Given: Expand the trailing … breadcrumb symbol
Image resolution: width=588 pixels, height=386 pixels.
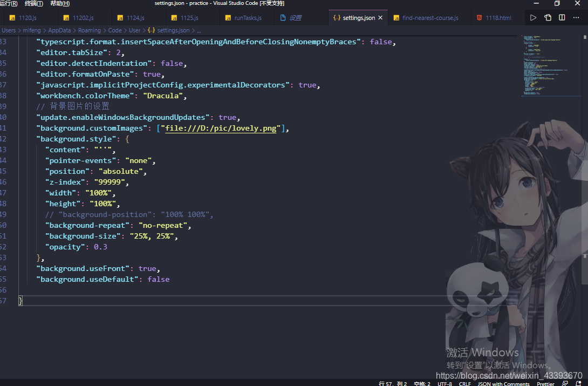Looking at the screenshot, I should tap(199, 30).
